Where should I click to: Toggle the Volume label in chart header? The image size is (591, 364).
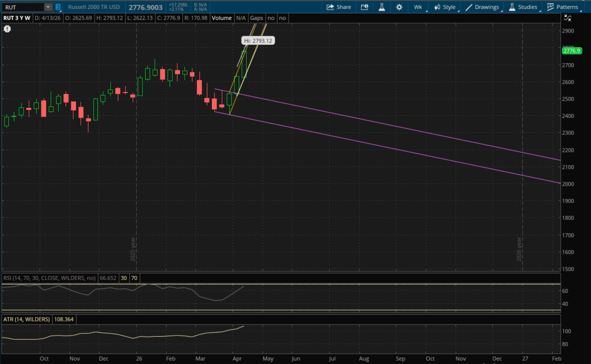(x=221, y=18)
